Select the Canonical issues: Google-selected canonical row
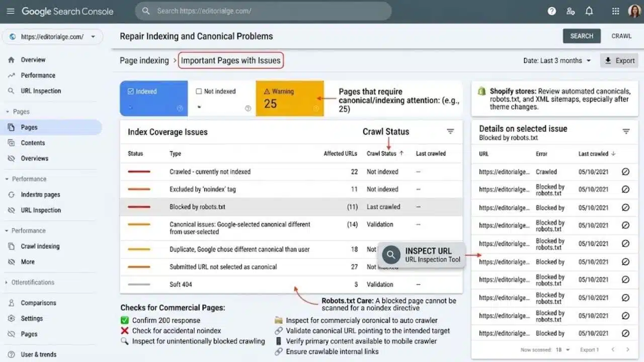The image size is (644, 362). click(x=291, y=228)
